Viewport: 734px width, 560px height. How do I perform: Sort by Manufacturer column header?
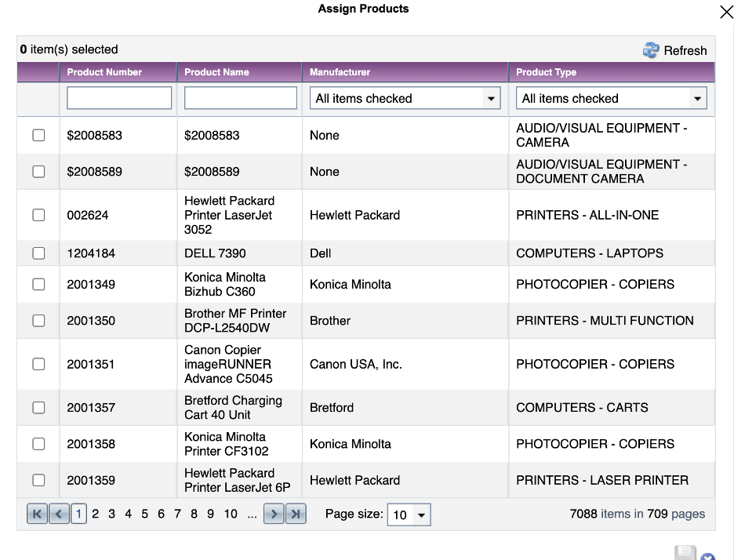[340, 72]
